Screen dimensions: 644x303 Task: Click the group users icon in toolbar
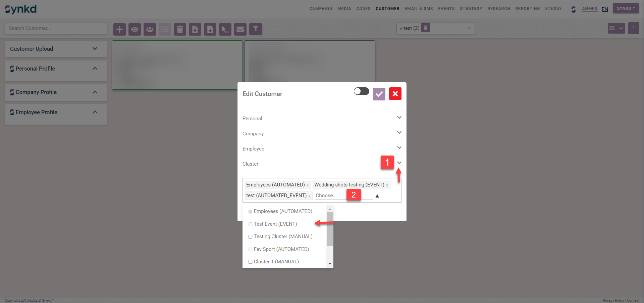[x=150, y=29]
